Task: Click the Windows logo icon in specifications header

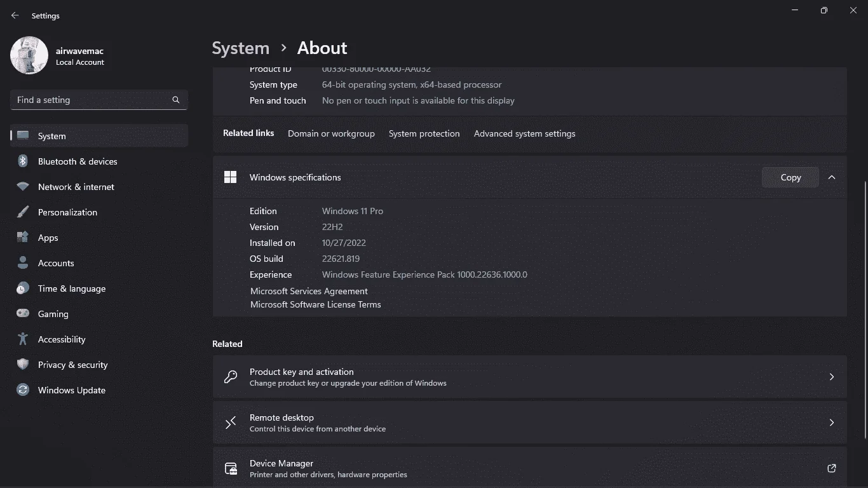Action: coord(230,177)
